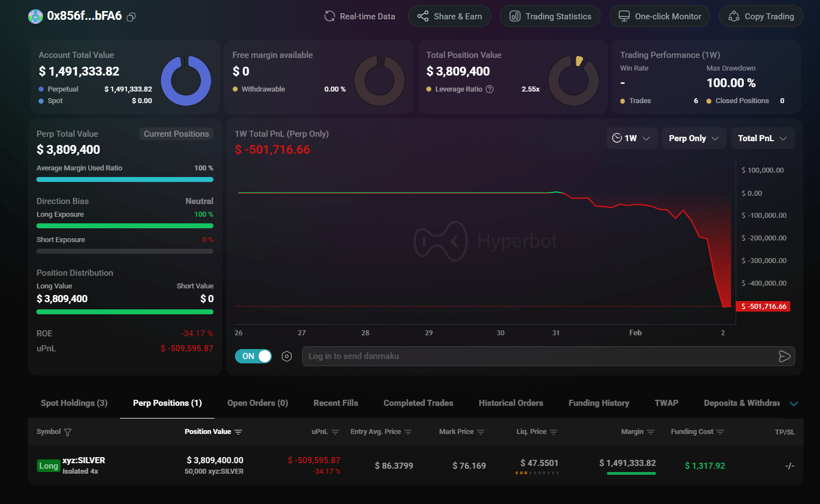
Task: Click the Real-time Data refresh icon
Action: coord(330,17)
